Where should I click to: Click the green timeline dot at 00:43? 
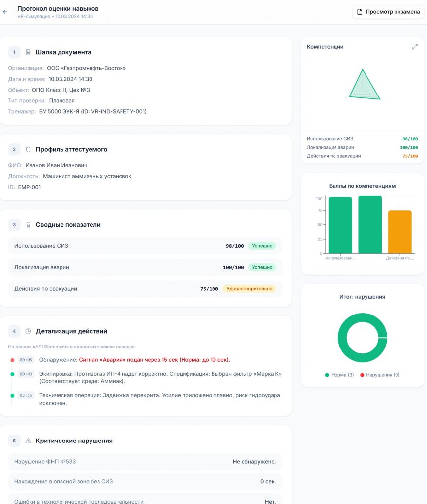(x=12, y=374)
